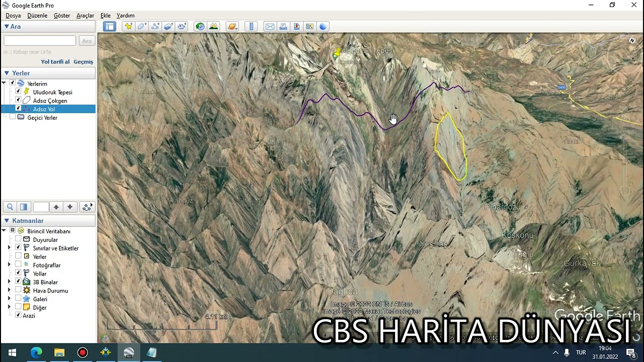Select the Add Image Overlay tool

coord(169,27)
